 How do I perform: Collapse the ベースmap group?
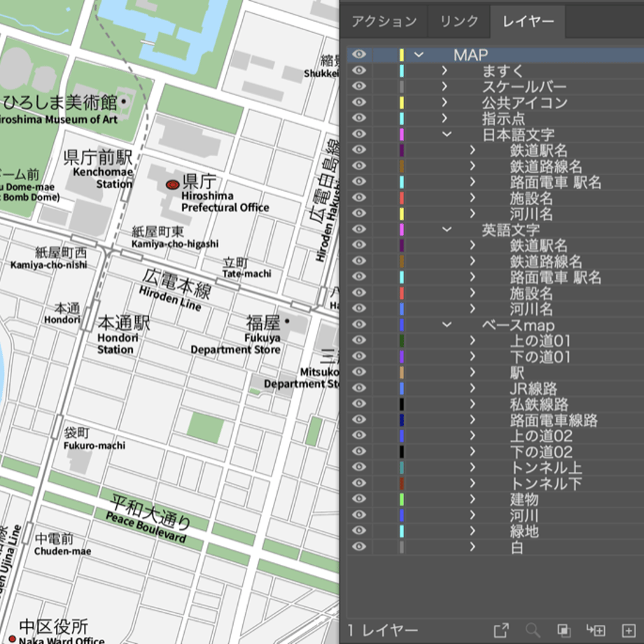point(447,325)
